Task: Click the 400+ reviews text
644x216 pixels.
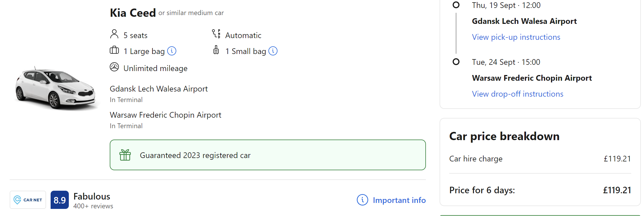Action: 93,206
